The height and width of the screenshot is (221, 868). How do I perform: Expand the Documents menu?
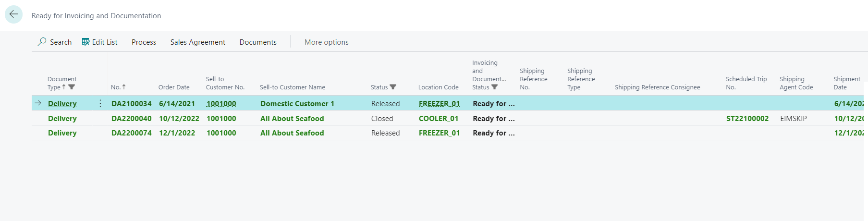click(x=258, y=42)
